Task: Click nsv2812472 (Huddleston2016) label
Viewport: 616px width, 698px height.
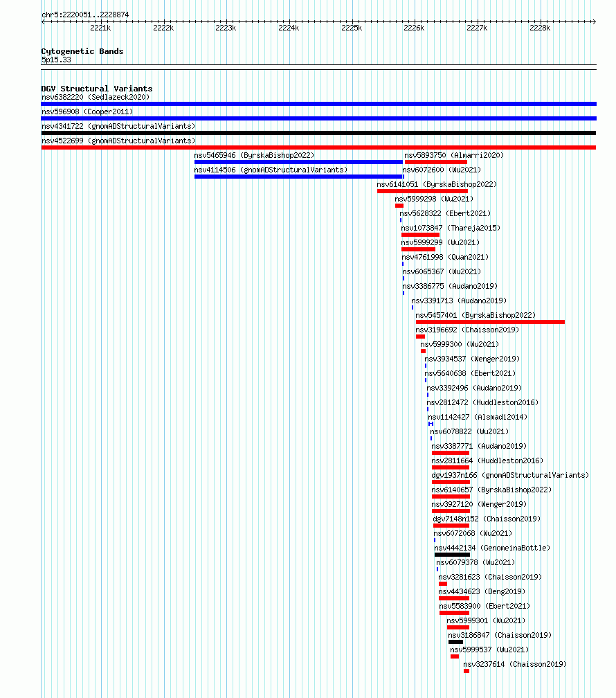Action: tap(482, 402)
